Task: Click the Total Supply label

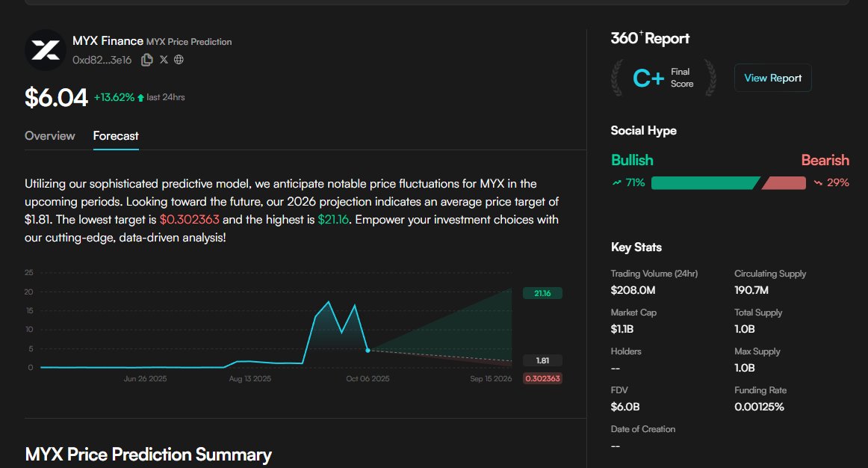Action: pos(758,312)
